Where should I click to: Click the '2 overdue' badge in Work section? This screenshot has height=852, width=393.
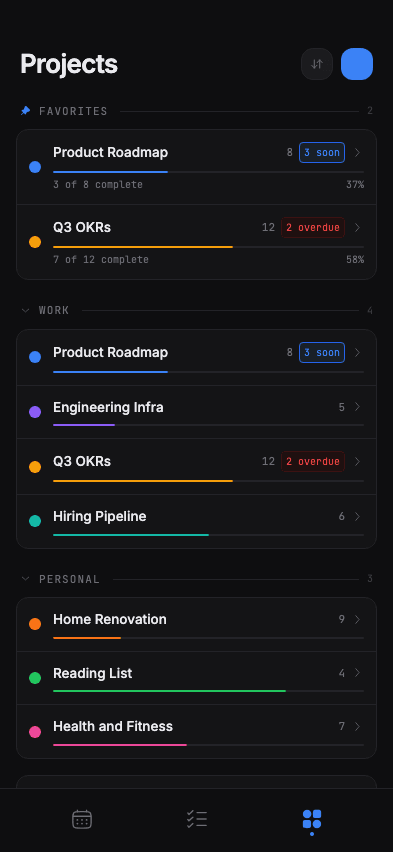(313, 461)
